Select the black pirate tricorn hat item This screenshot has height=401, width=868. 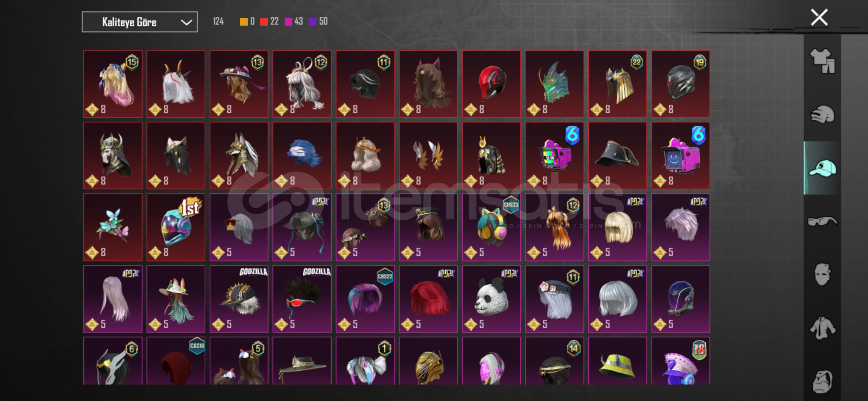[x=618, y=156]
